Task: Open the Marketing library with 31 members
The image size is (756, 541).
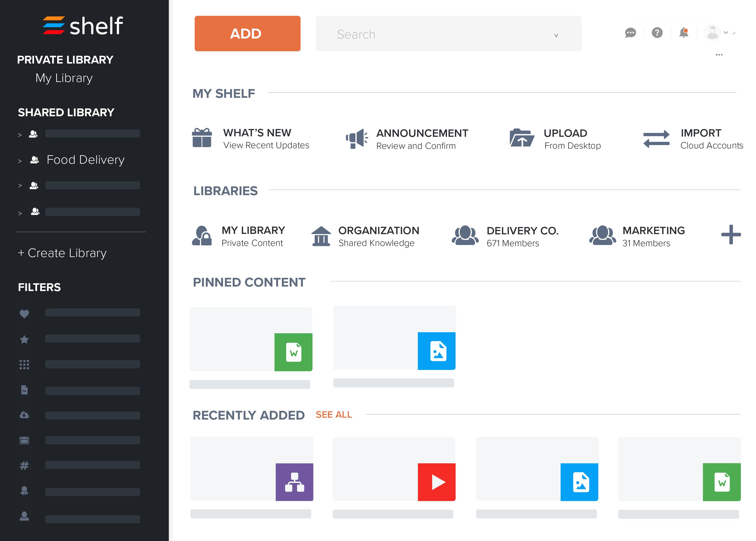Action: click(x=653, y=236)
